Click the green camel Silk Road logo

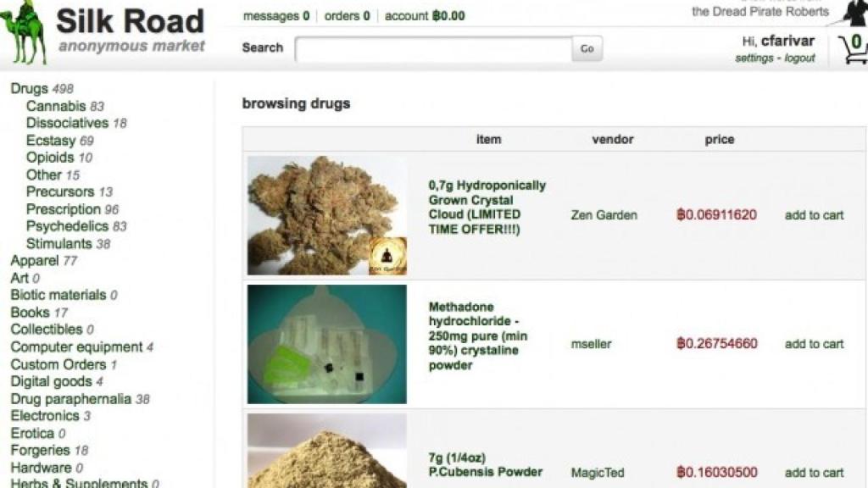pyautogui.click(x=24, y=32)
